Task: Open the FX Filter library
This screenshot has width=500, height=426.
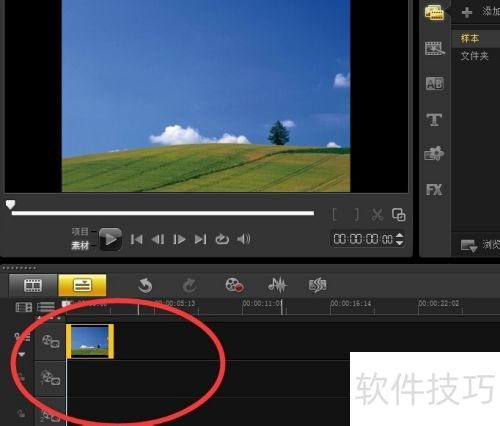Action: [x=434, y=190]
